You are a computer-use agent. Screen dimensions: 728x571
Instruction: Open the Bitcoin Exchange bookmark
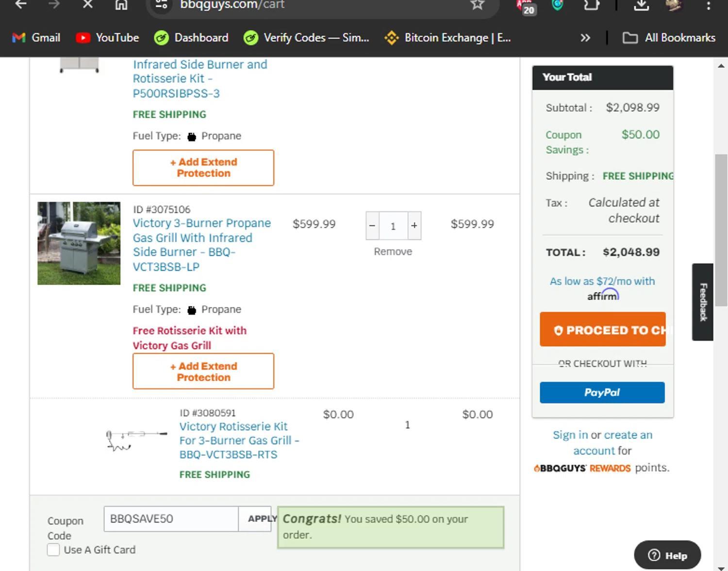(x=447, y=38)
